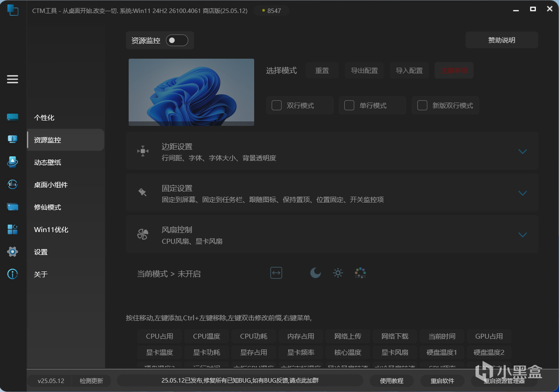The height and width of the screenshot is (392, 559).
Task: Click the 风扇控制 fan icon
Action: pos(143,234)
